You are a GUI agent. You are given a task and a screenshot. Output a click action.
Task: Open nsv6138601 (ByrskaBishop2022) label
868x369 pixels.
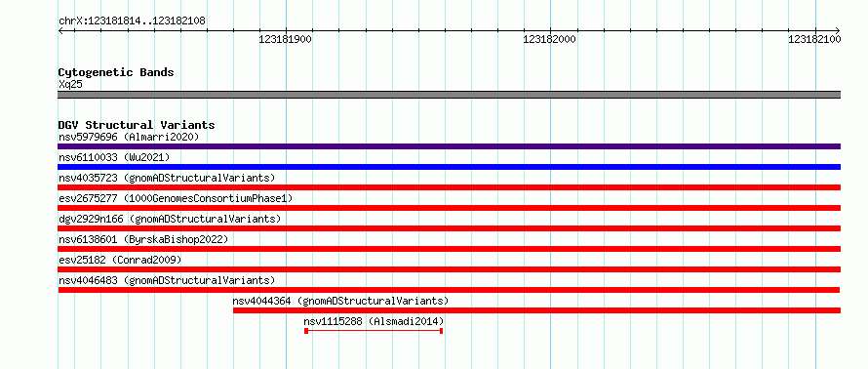point(142,239)
